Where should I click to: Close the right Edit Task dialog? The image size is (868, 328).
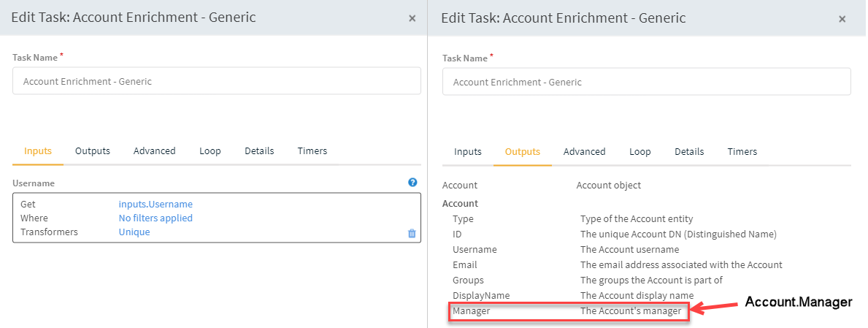(x=842, y=19)
